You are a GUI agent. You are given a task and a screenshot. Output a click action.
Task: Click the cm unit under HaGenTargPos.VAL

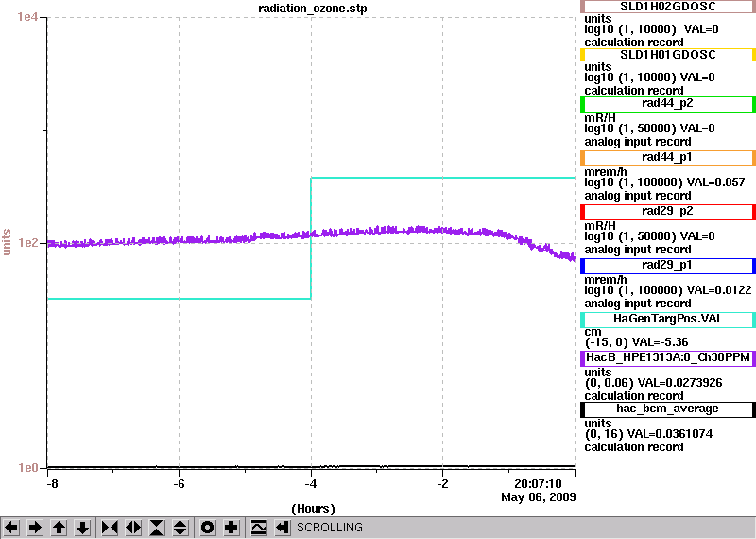(x=593, y=332)
